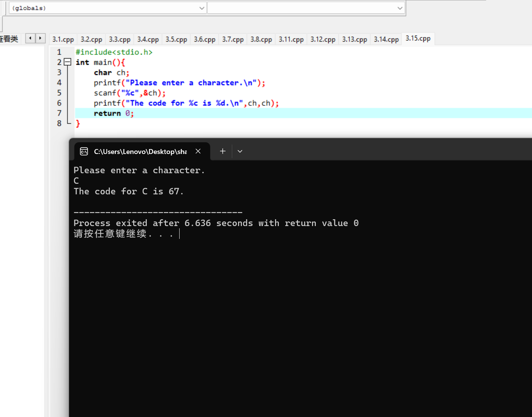
Task: Open the (globals) scope dropdown
Action: coord(108,8)
